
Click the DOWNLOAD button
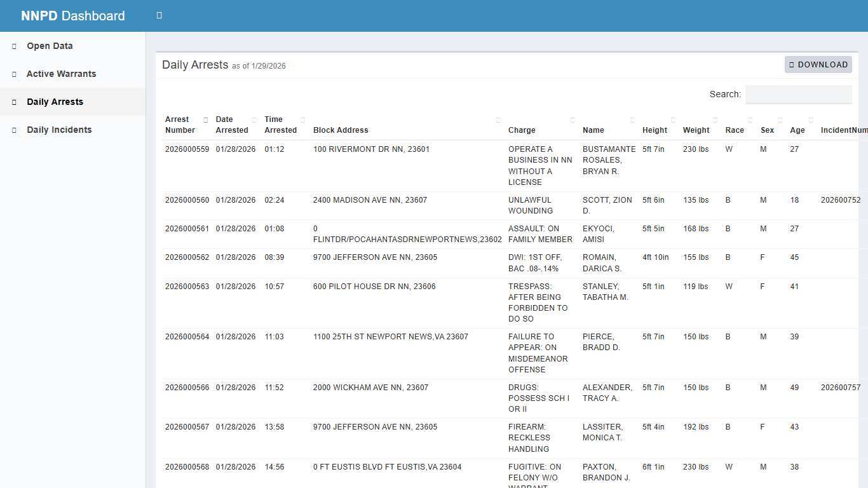[x=818, y=64]
